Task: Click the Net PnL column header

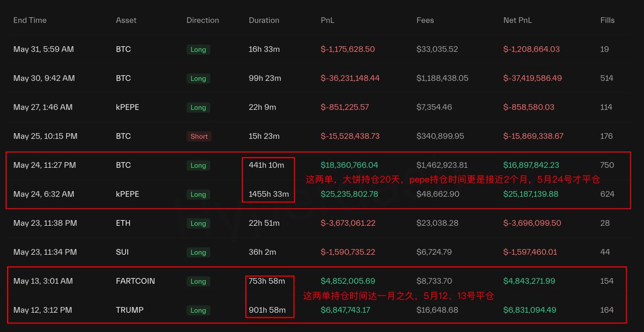Action: (x=517, y=20)
